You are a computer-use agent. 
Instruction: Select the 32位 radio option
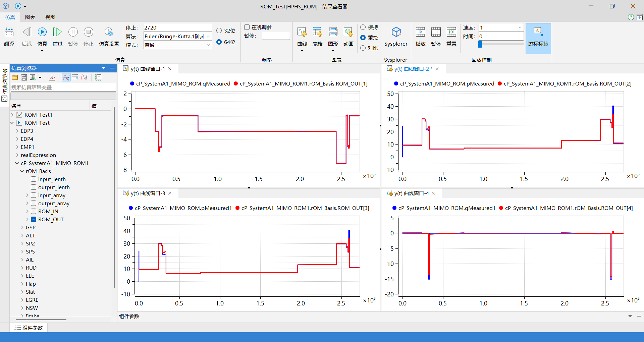219,31
